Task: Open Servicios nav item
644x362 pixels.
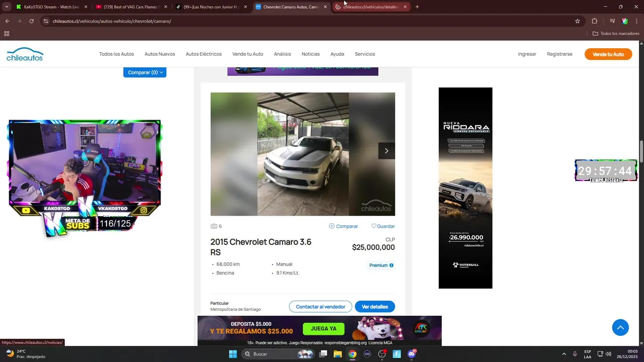Action: click(x=365, y=54)
